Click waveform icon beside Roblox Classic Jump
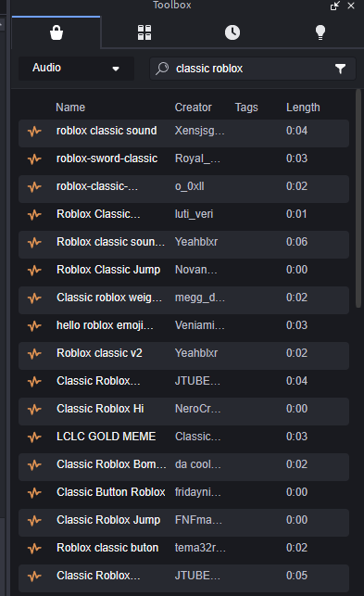 click(34, 271)
